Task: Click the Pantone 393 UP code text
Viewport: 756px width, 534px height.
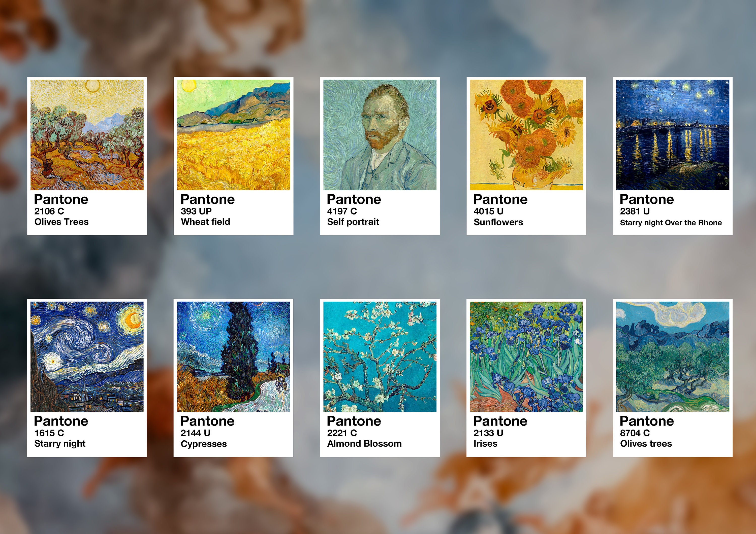Action: [196, 211]
